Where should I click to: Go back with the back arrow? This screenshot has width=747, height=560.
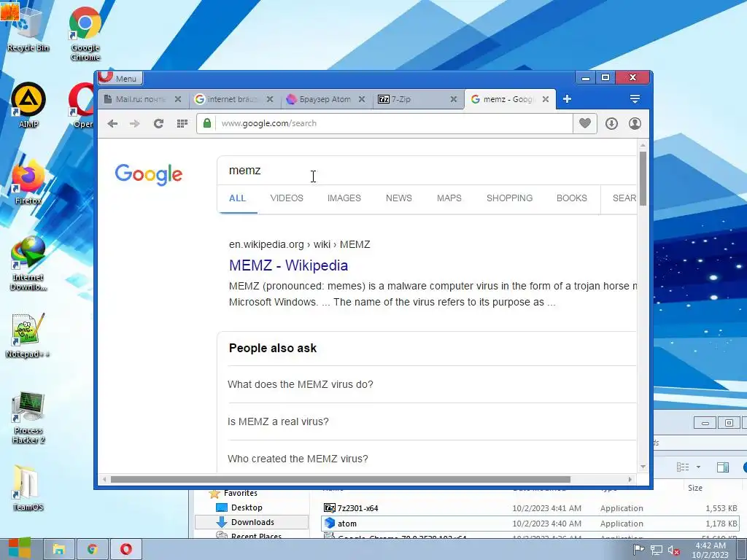click(112, 124)
